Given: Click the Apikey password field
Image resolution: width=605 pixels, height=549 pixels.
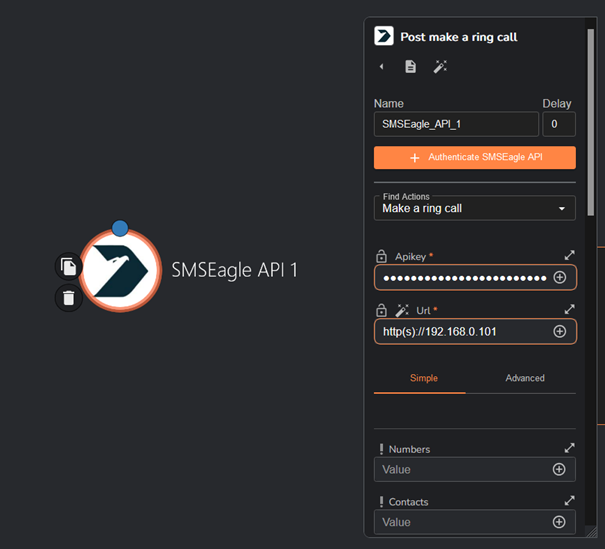Looking at the screenshot, I should pos(475,277).
